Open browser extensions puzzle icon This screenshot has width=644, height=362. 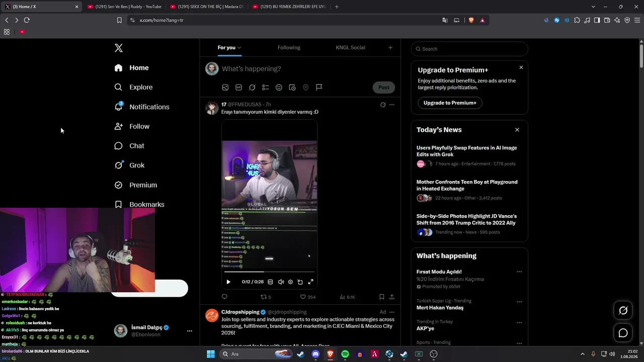click(x=577, y=20)
